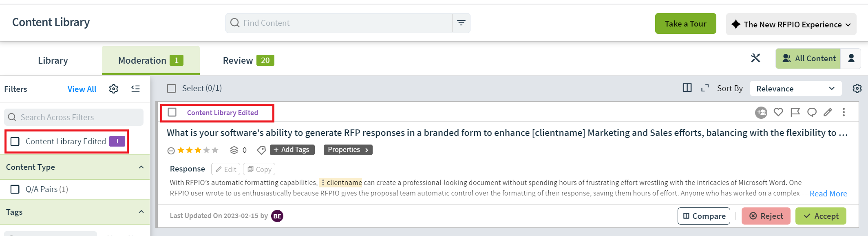Viewport: 868px width, 236px height.
Task: Collapse the Content Type section
Action: click(x=141, y=167)
